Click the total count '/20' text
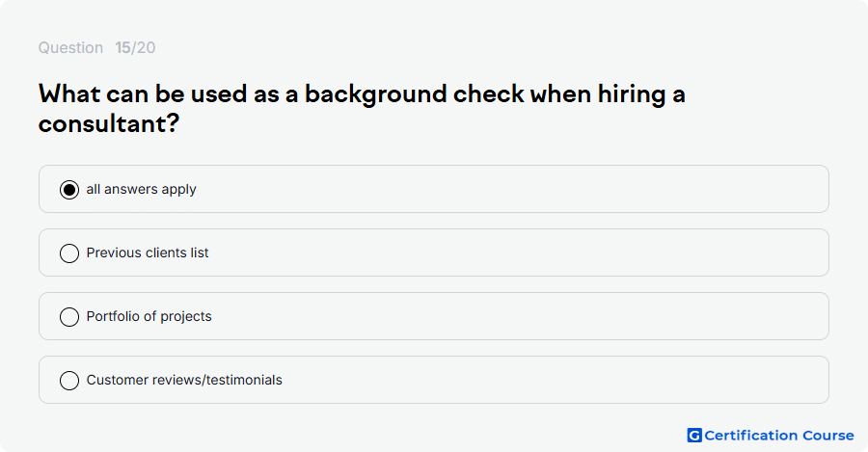This screenshot has width=868, height=452. click(144, 47)
